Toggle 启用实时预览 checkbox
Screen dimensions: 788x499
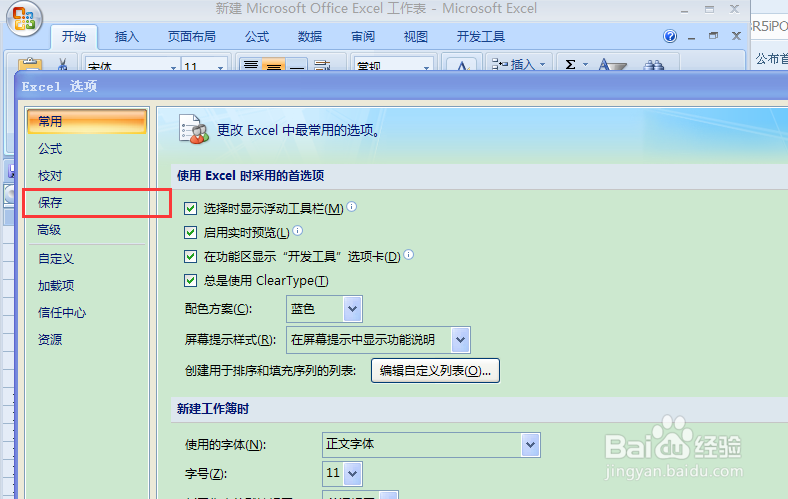tap(190, 232)
